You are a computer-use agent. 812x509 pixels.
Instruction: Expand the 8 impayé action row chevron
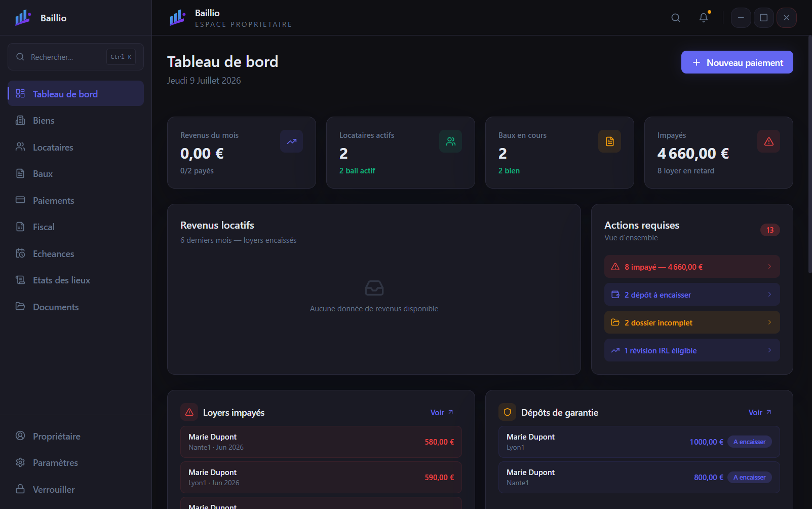(769, 267)
